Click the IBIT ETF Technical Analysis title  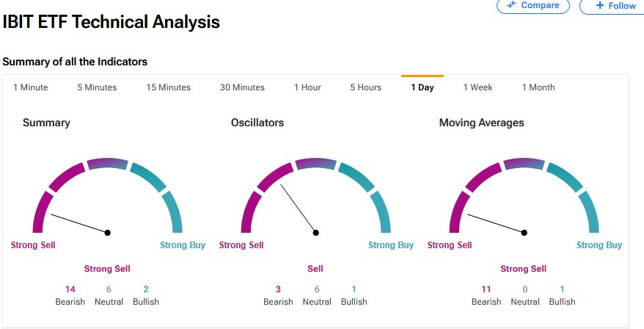(x=111, y=22)
